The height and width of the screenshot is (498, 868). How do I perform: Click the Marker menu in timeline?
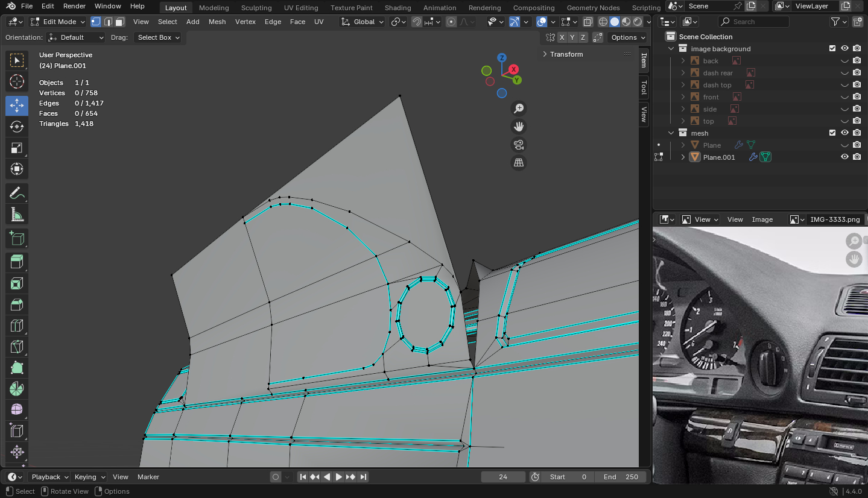pos(148,477)
